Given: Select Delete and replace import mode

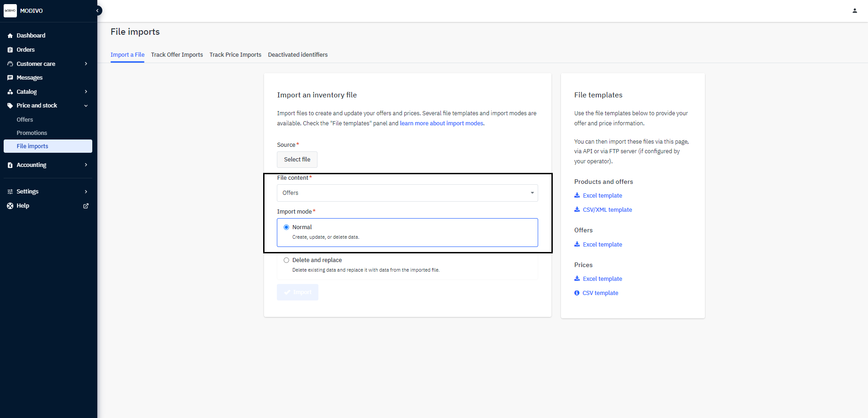Looking at the screenshot, I should pos(286,260).
